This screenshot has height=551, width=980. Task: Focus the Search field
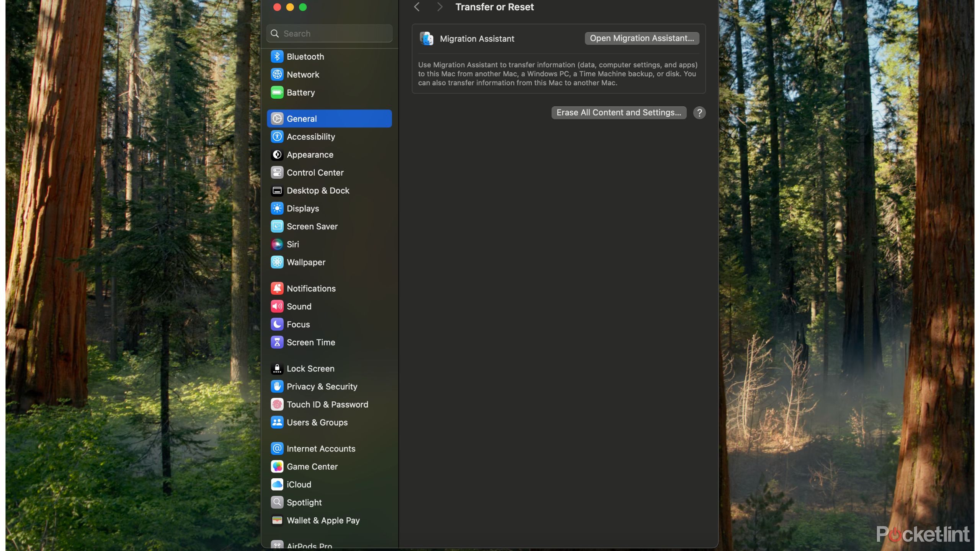tap(329, 34)
